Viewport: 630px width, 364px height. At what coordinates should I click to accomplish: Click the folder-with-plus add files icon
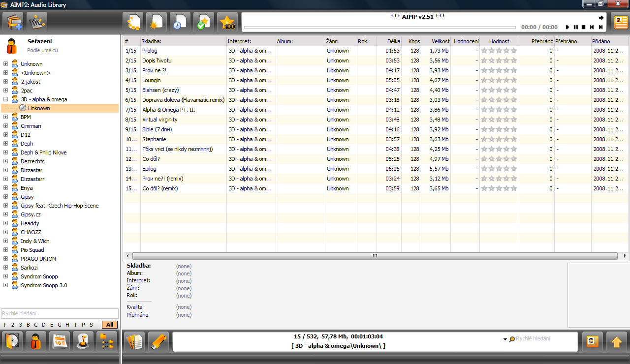coord(13,22)
